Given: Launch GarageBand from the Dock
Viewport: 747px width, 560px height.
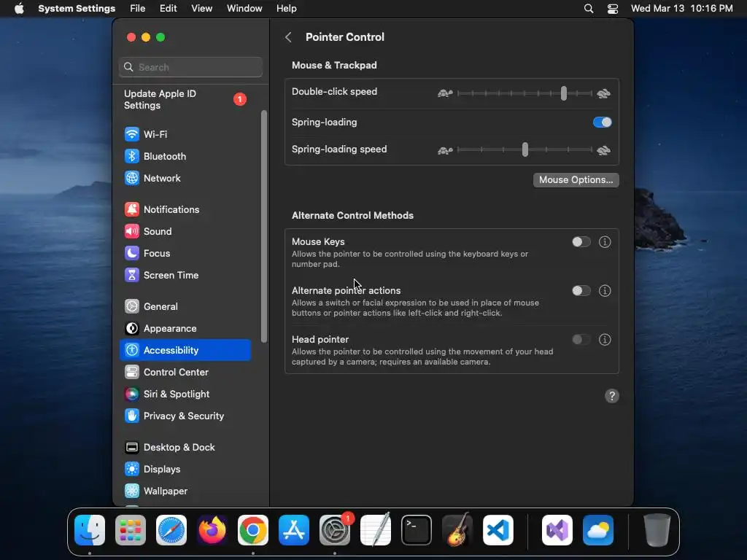Looking at the screenshot, I should pyautogui.click(x=457, y=530).
